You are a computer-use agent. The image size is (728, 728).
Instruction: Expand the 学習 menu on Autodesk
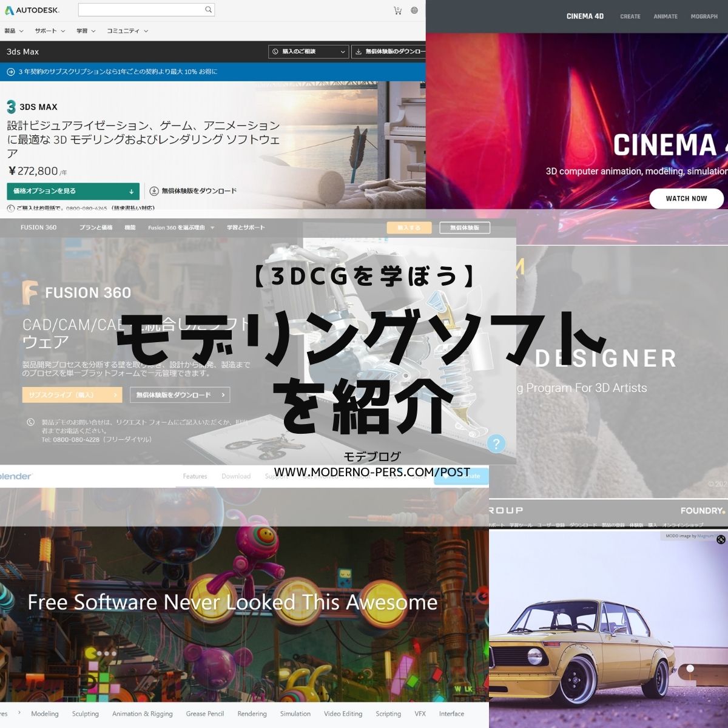point(86,31)
